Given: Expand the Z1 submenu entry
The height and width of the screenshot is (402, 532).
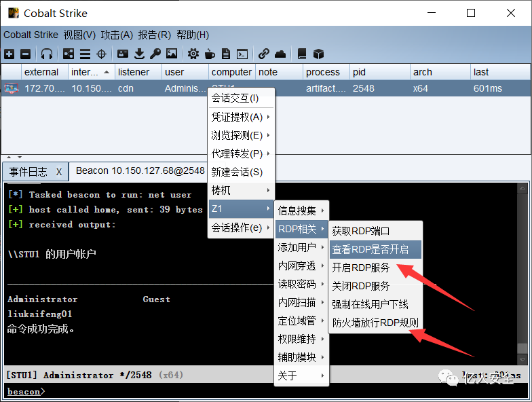Looking at the screenshot, I should (x=241, y=208).
